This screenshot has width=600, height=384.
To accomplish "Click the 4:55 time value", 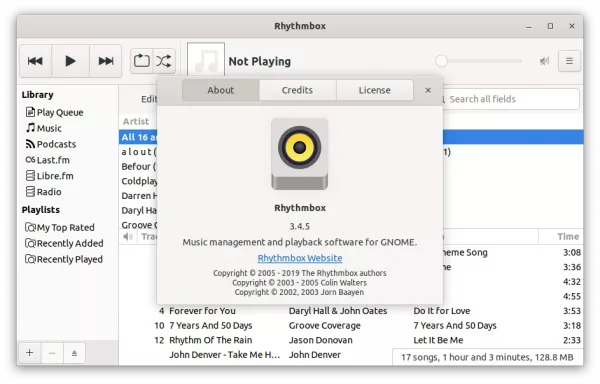I will pyautogui.click(x=572, y=296).
